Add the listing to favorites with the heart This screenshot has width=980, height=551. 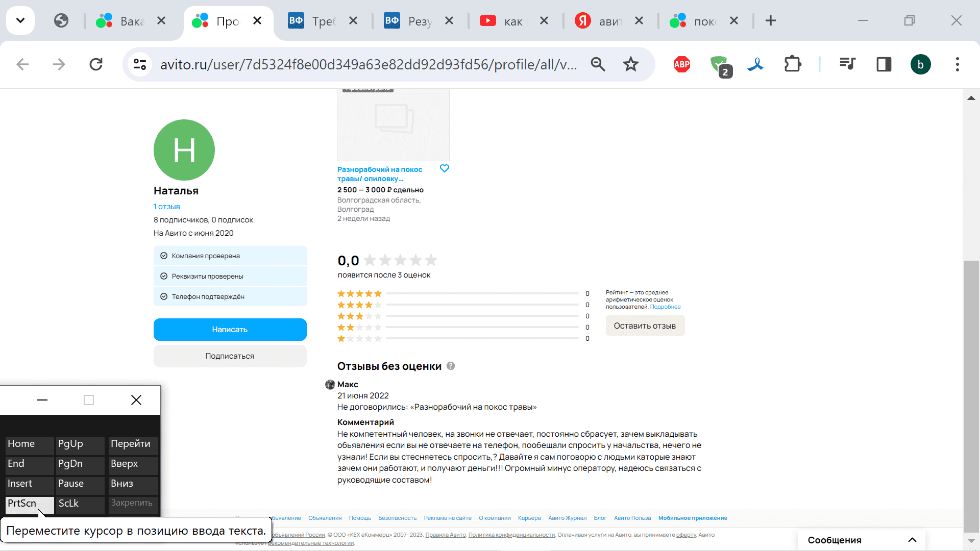pos(445,168)
